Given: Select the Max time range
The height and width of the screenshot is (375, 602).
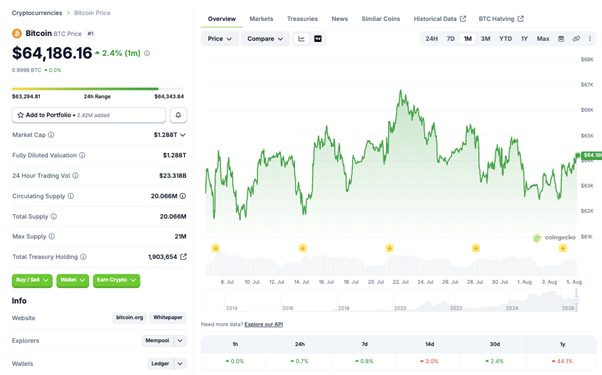Looking at the screenshot, I should pyautogui.click(x=543, y=39).
